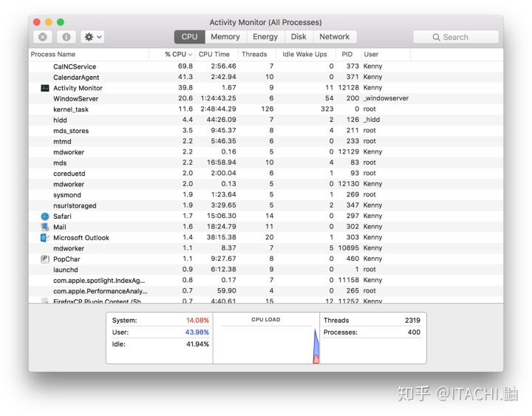
Task: Click the _windowserver user cell
Action: [x=386, y=98]
